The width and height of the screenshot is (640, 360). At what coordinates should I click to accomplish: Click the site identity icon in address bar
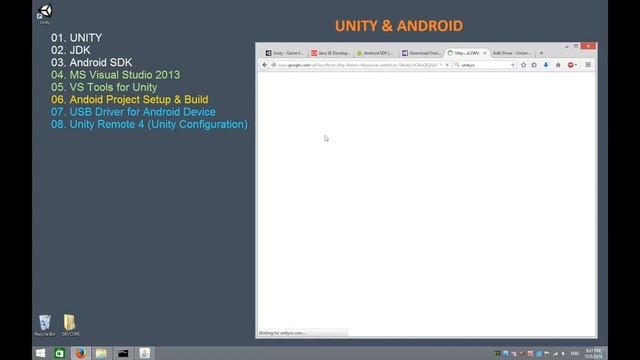click(x=273, y=65)
